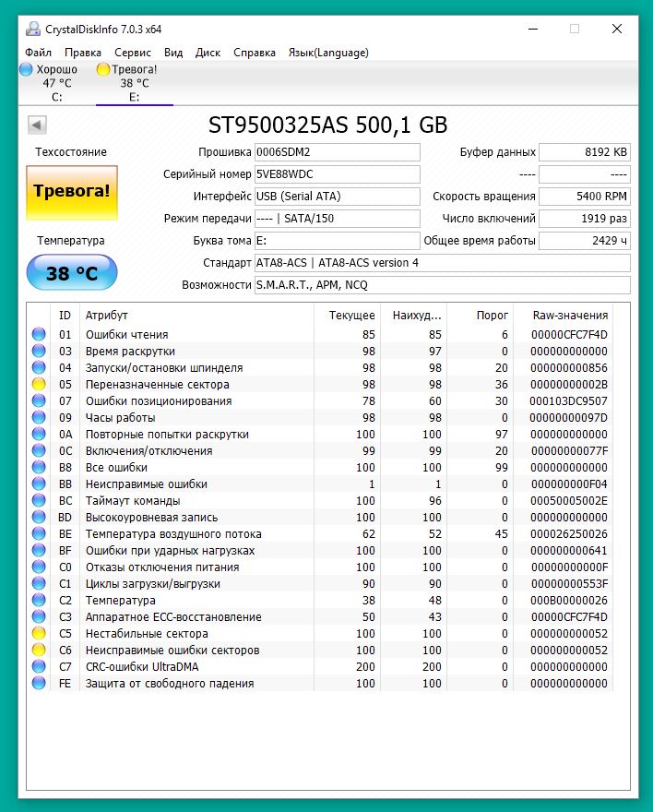This screenshot has height=812, width=653.
Task: Click yellow status orb for attribute 05
Action: pyautogui.click(x=39, y=385)
